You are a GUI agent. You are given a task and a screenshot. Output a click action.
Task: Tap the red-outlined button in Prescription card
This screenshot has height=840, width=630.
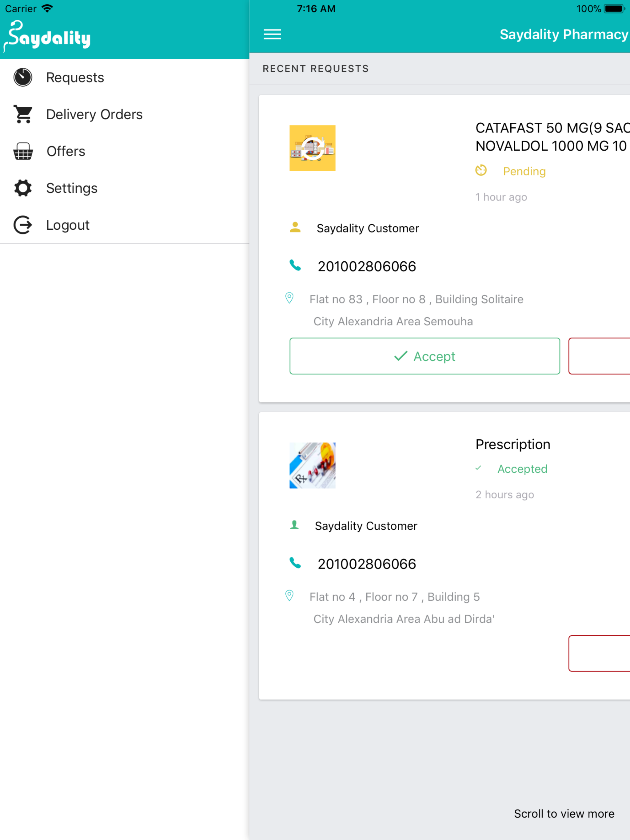[x=599, y=654]
